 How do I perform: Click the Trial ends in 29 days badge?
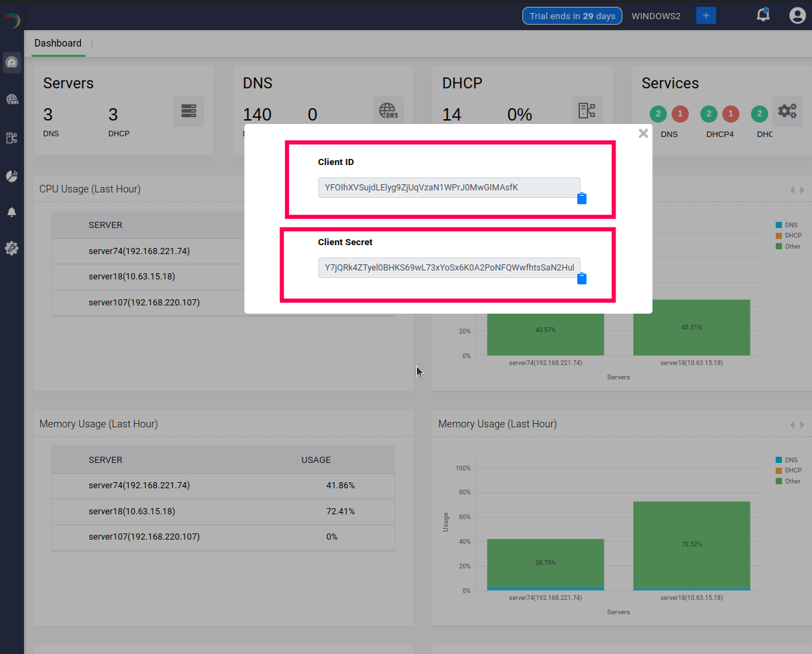[x=572, y=16]
